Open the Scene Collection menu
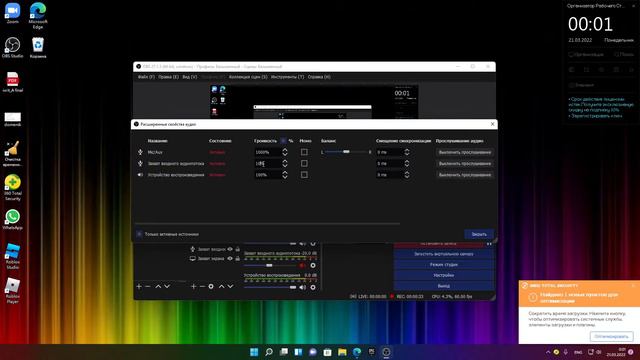The image size is (640, 360). tap(248, 77)
